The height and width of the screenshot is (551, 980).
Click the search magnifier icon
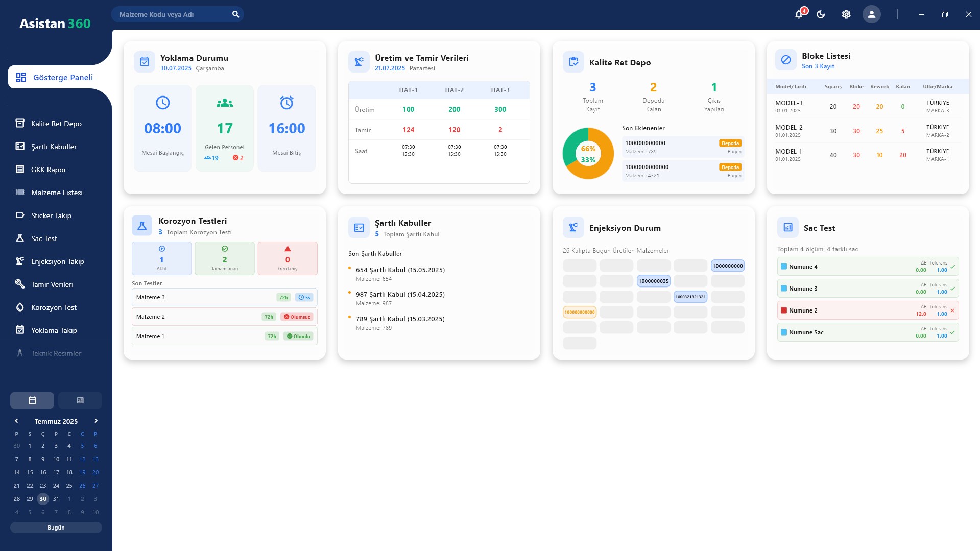tap(235, 14)
